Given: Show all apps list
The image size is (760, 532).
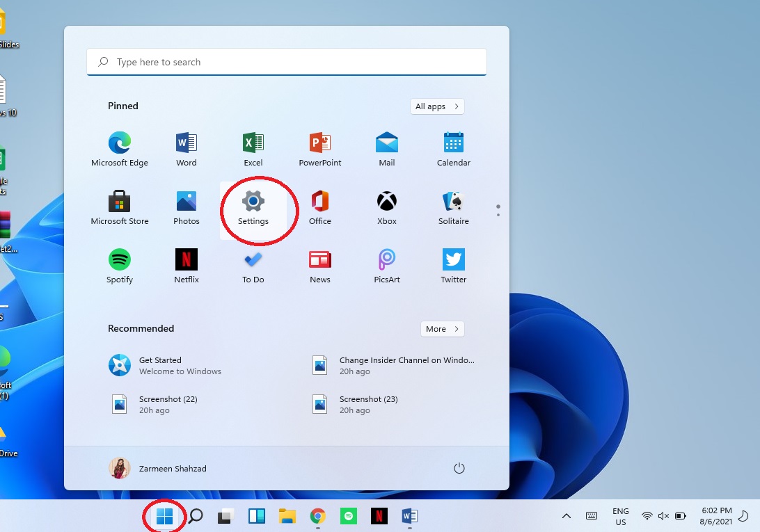Looking at the screenshot, I should (x=436, y=106).
